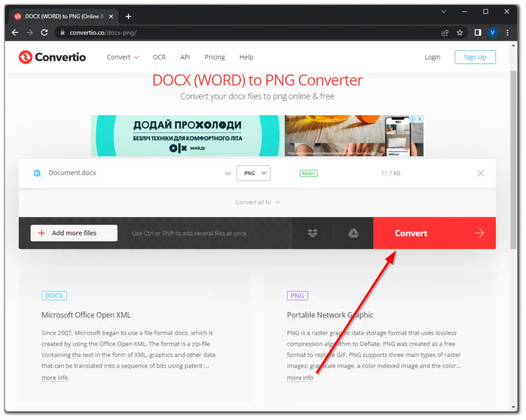Open the PNG output format dropdown
Viewport: 526px width, 420px height.
253,173
